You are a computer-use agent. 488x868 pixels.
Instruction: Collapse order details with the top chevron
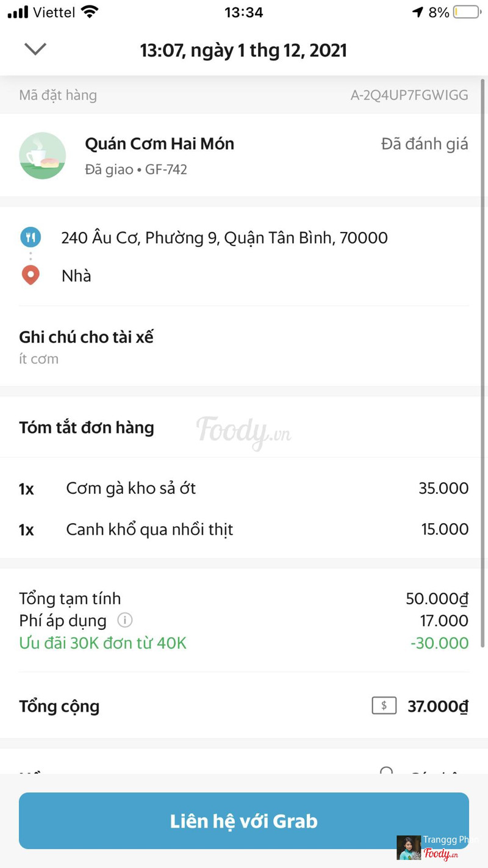(x=35, y=49)
